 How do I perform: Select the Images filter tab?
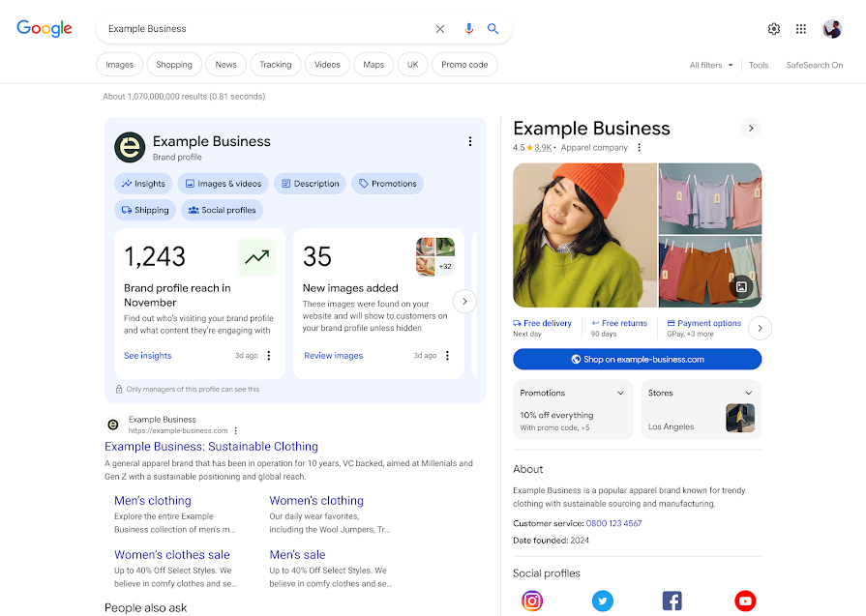(119, 65)
